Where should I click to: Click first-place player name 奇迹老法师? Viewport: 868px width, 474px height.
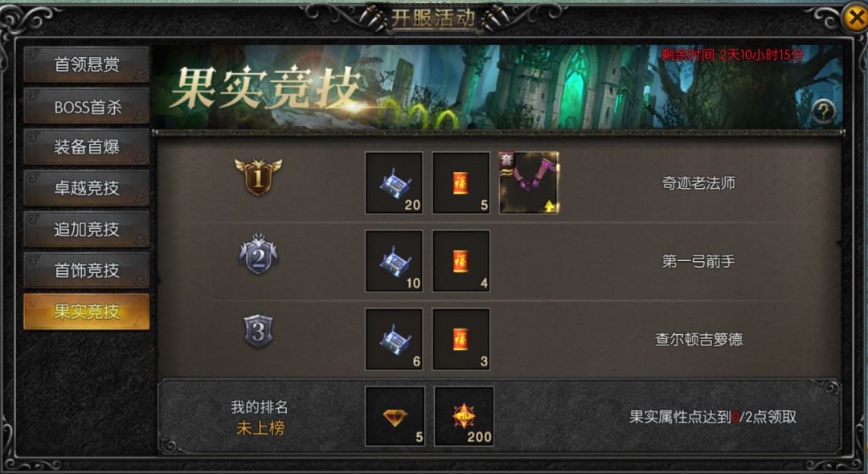(698, 183)
